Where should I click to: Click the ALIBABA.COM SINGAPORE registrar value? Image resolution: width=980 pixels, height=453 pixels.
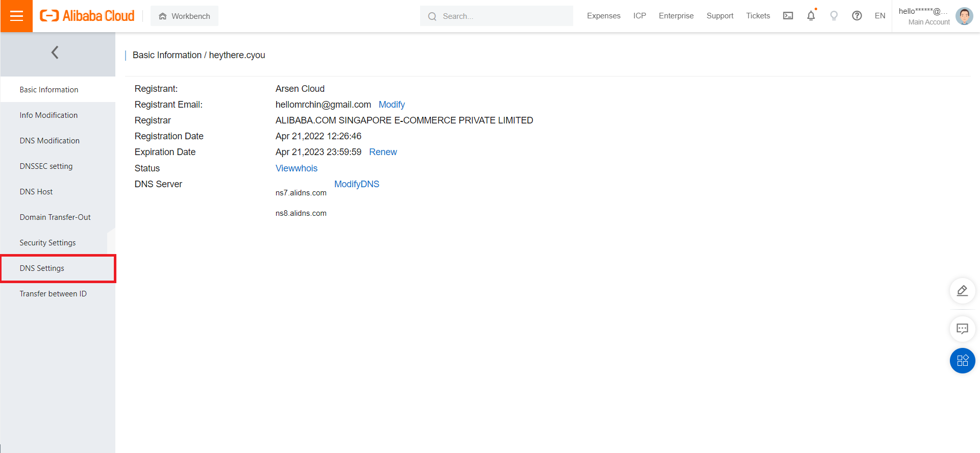coord(404,120)
